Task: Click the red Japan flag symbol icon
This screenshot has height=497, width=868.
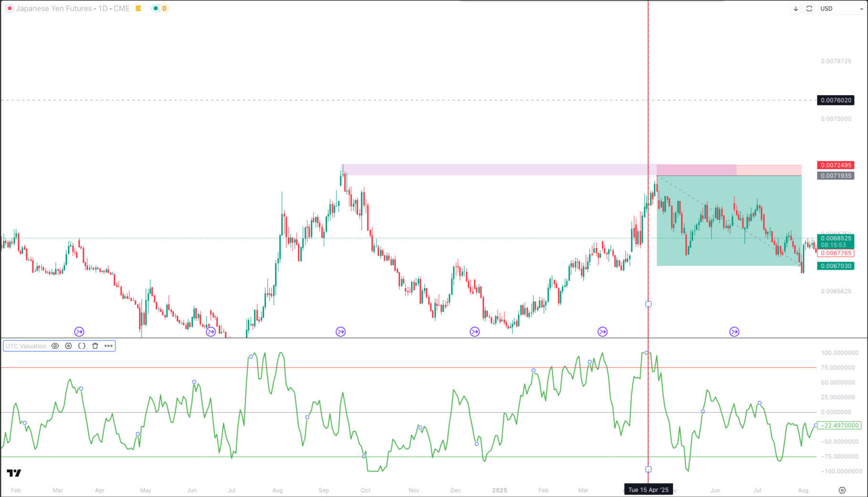Action: click(x=10, y=9)
